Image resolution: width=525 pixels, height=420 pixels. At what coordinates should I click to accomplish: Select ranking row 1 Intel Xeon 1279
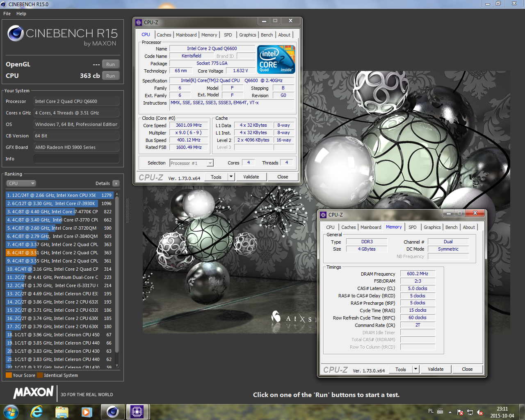point(59,195)
